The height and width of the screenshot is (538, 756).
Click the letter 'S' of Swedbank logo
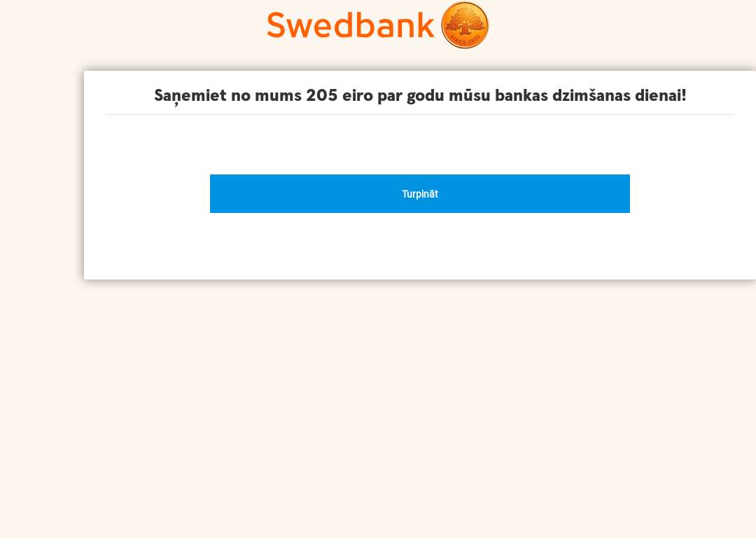click(276, 25)
